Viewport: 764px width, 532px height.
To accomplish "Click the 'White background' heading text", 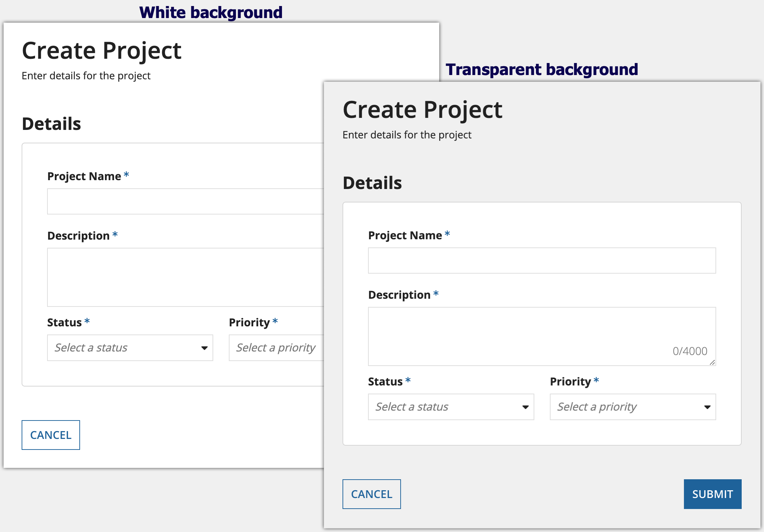I will coord(211,12).
